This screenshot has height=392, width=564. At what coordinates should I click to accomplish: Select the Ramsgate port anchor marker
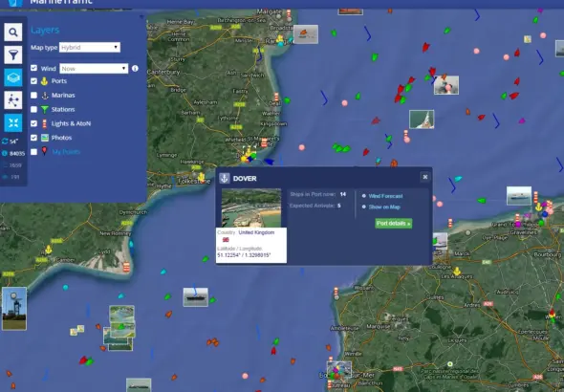[x=280, y=39]
